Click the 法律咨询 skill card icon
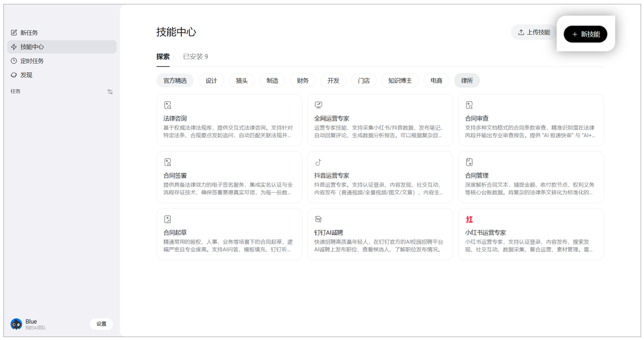 [168, 105]
